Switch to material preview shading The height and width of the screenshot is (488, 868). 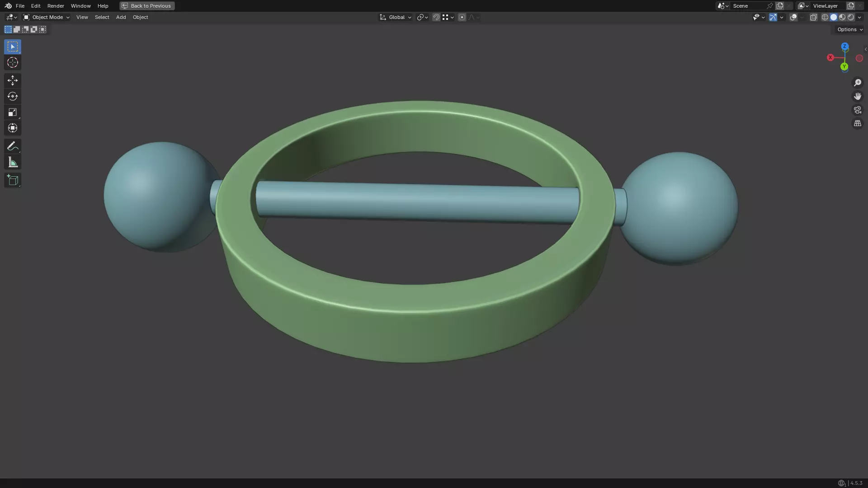842,17
